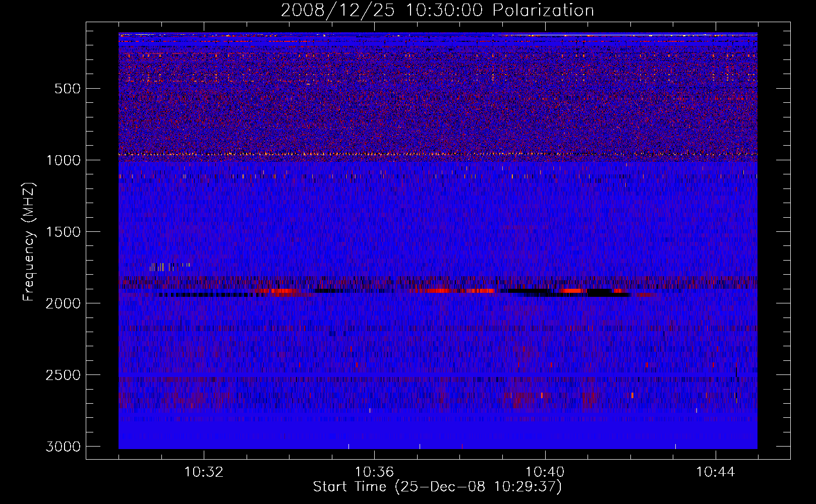Click the 2000 frequency tick label
816x504 pixels.
click(63, 303)
